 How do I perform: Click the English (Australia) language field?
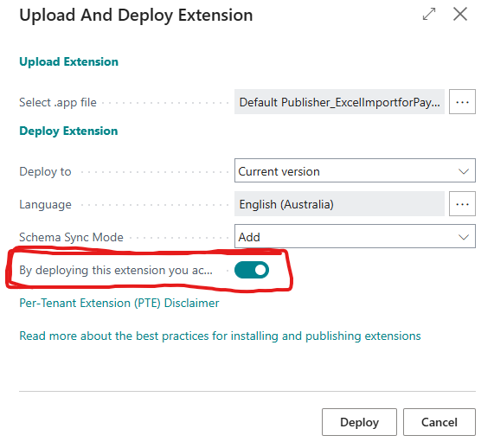click(339, 204)
